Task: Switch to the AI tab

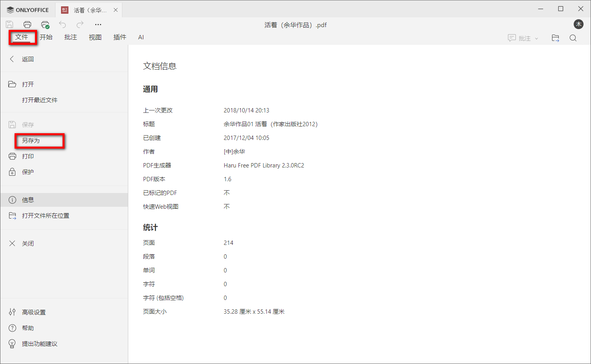Action: tap(141, 37)
